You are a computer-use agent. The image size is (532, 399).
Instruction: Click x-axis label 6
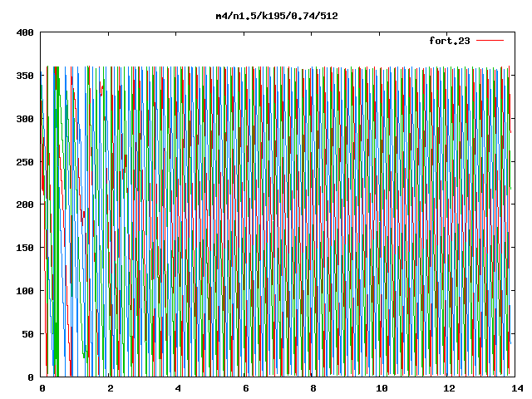tap(246, 388)
